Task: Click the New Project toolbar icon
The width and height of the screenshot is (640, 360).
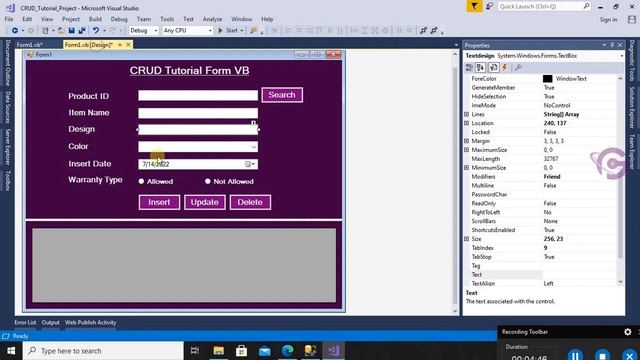Action: pyautogui.click(x=45, y=31)
